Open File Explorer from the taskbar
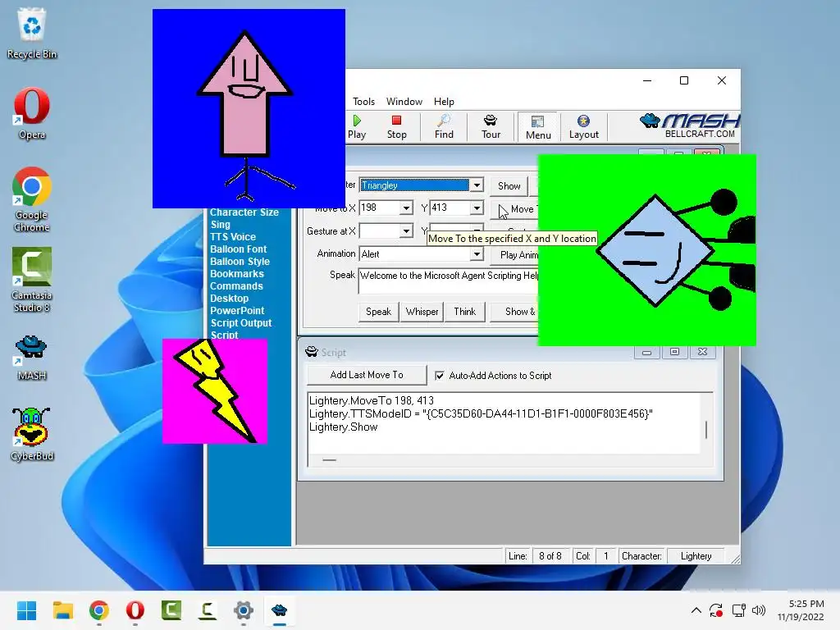Image resolution: width=840 pixels, height=630 pixels. pyautogui.click(x=62, y=610)
